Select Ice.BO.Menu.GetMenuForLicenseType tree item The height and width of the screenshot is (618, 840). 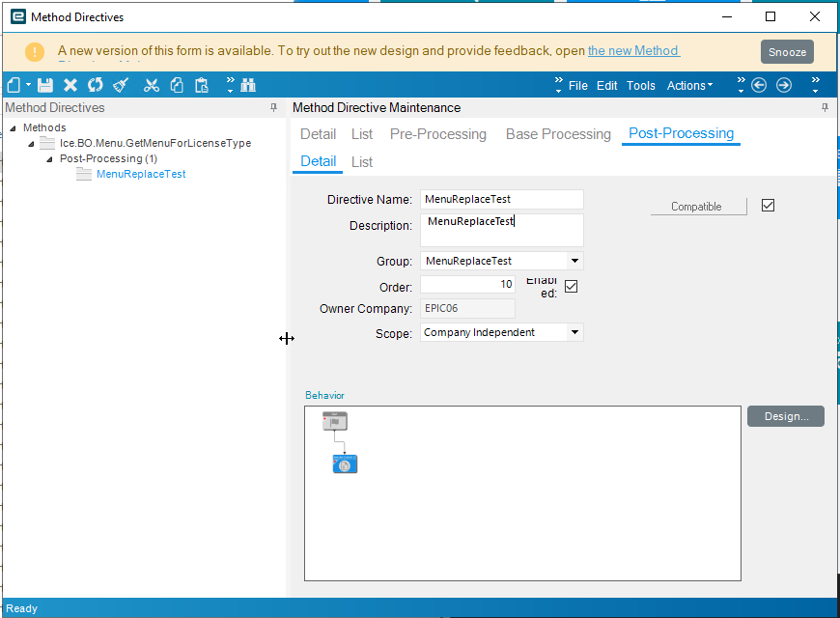(x=155, y=143)
